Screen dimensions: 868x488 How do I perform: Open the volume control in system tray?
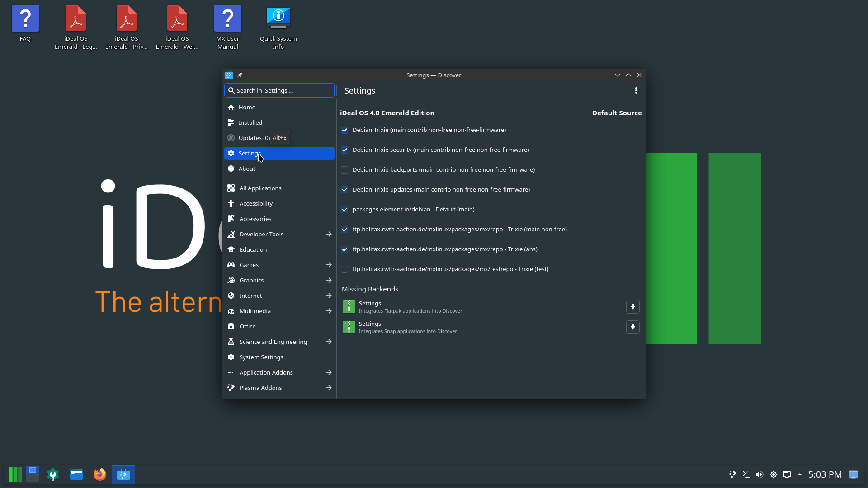(x=759, y=474)
